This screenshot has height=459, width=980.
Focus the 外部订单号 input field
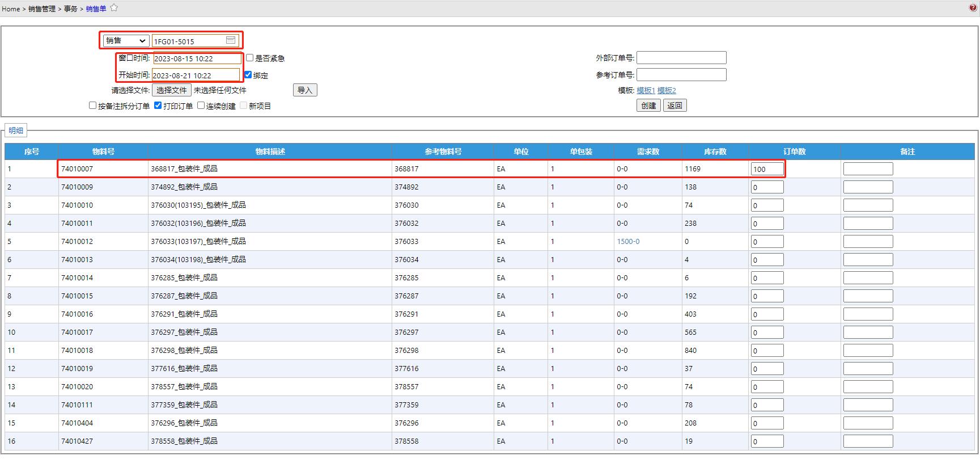coord(681,58)
